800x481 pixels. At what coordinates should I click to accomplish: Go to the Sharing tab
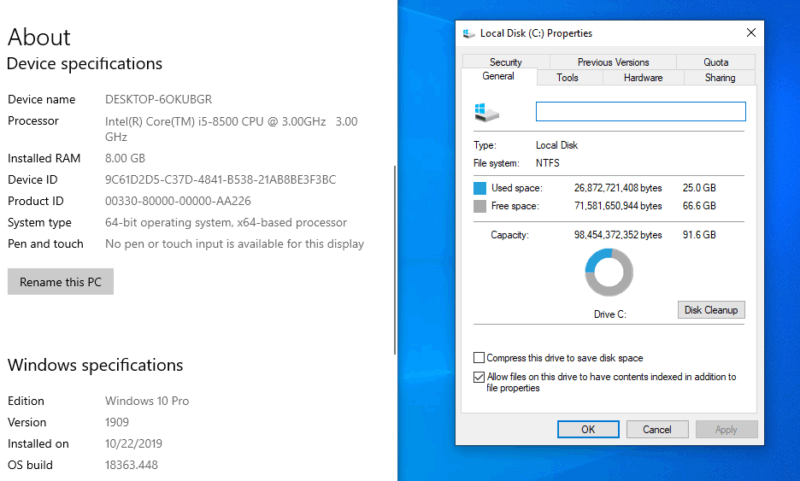coord(720,78)
